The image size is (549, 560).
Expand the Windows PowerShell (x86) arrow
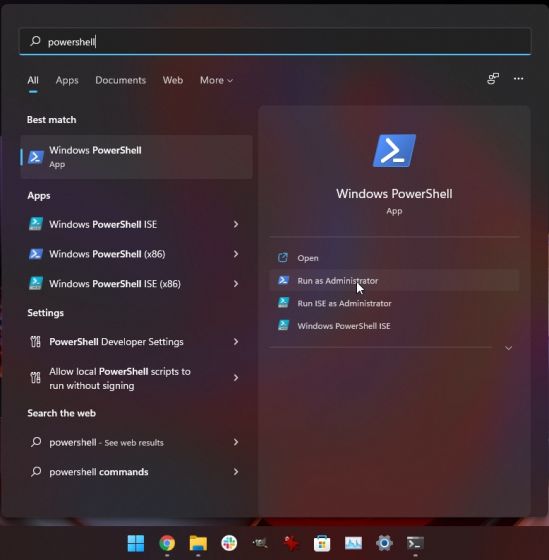point(236,254)
